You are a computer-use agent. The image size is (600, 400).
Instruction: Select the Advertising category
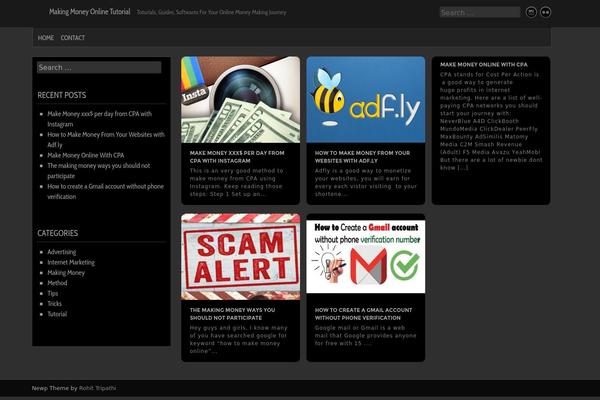click(62, 252)
